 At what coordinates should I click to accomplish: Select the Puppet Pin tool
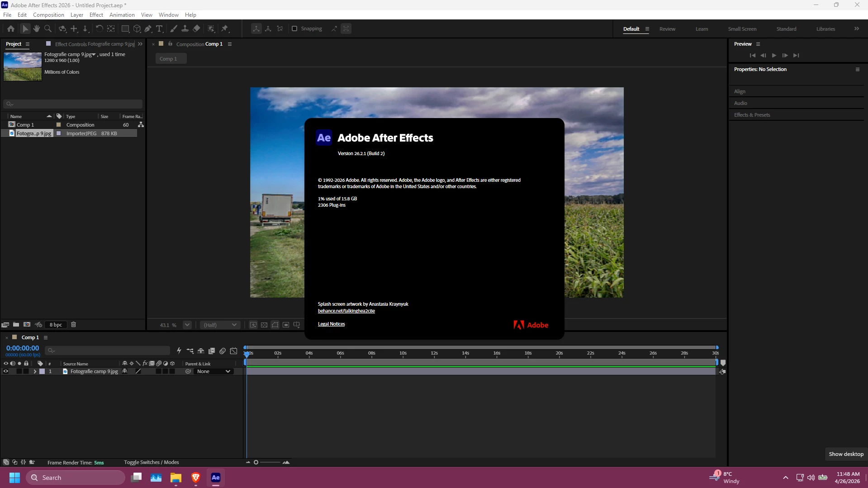[225, 28]
